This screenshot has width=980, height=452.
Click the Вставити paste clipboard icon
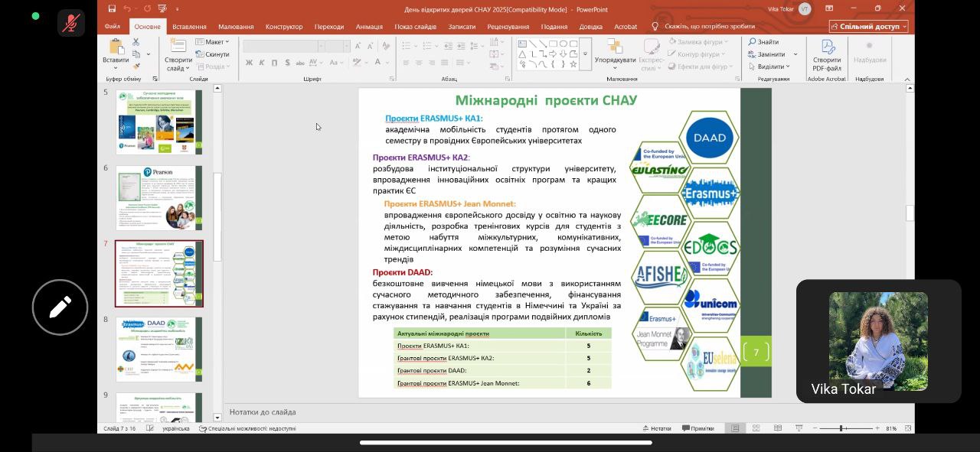point(116,46)
